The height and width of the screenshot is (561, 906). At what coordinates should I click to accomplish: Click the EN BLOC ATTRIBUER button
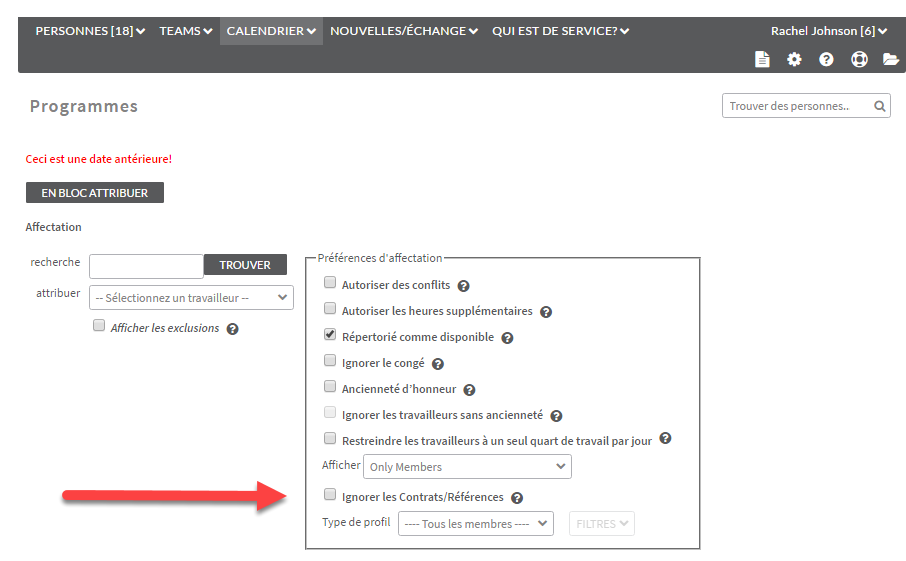95,193
